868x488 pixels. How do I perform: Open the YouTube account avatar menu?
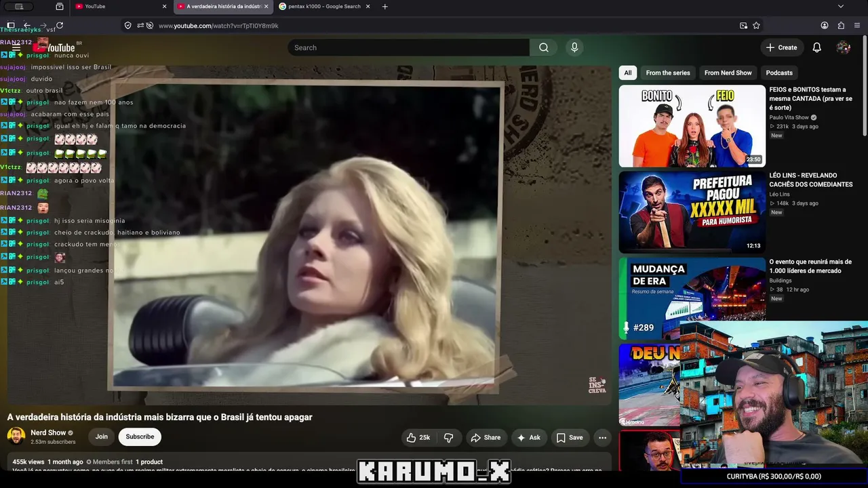[844, 47]
